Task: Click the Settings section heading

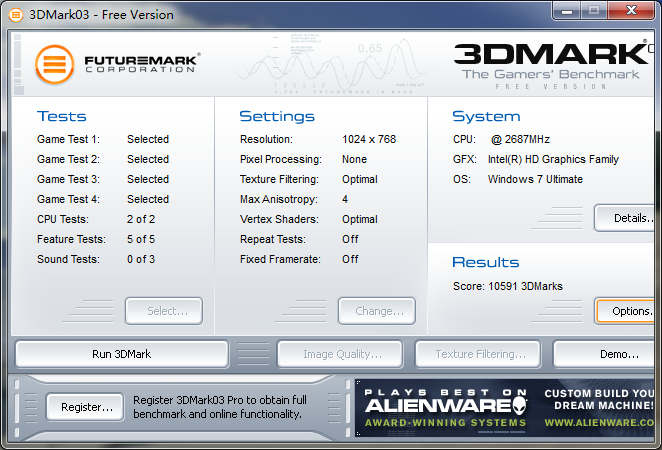Action: (x=277, y=117)
